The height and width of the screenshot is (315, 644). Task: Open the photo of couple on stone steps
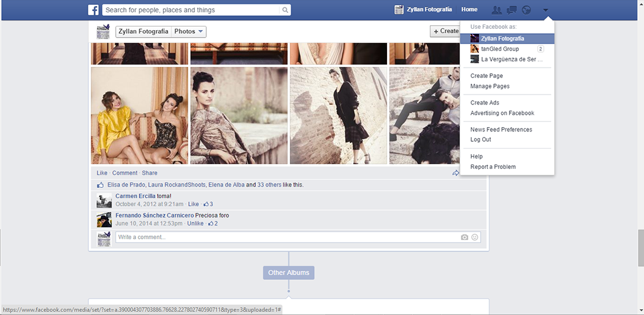point(424,115)
